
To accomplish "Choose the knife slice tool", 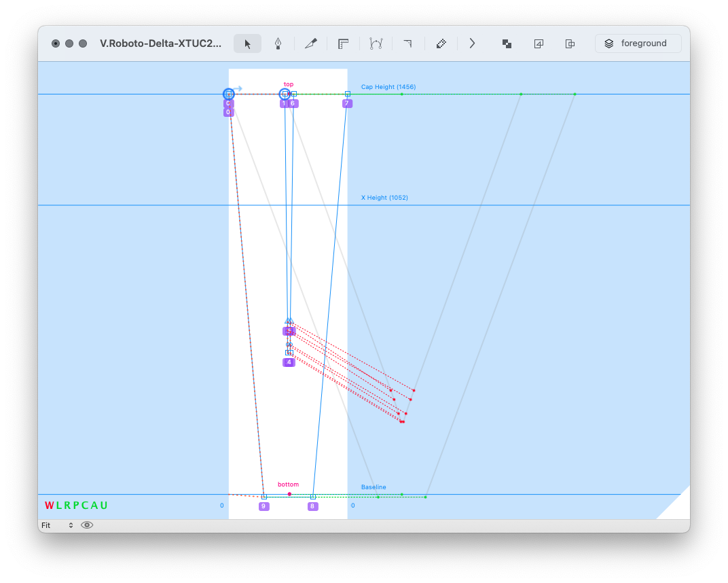I will pyautogui.click(x=311, y=43).
